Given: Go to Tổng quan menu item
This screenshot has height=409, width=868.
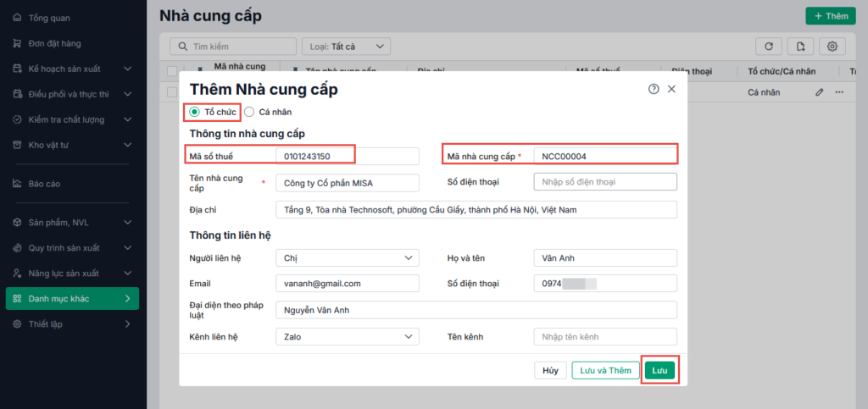Looking at the screenshot, I should (x=73, y=19).
